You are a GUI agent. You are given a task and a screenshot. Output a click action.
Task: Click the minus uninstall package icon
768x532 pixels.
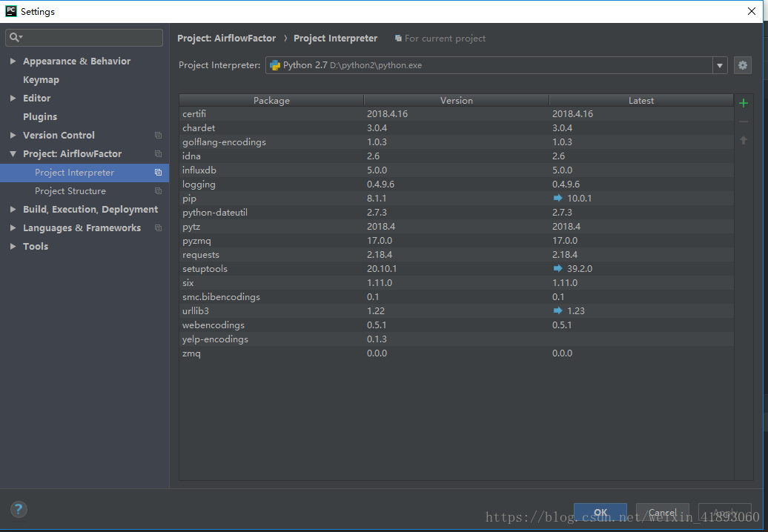[x=743, y=122]
